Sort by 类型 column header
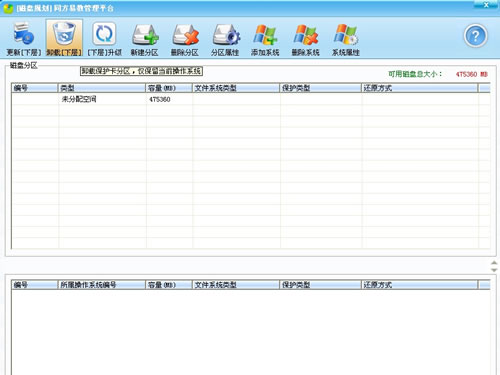The width and height of the screenshot is (500, 375). tap(102, 88)
